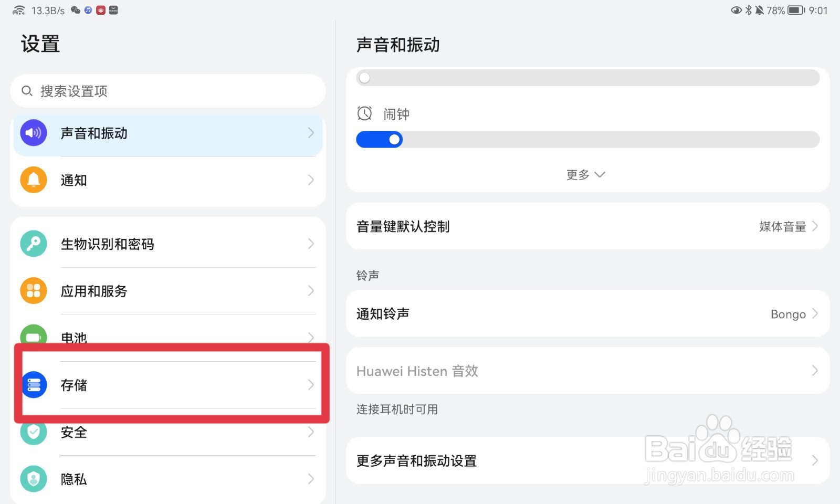Click the top volume slider track
The width and height of the screenshot is (840, 504).
(x=588, y=78)
